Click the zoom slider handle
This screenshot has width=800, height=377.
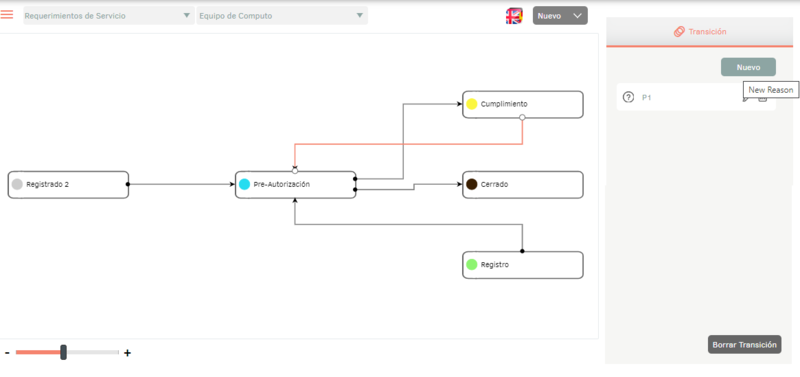pos(63,352)
